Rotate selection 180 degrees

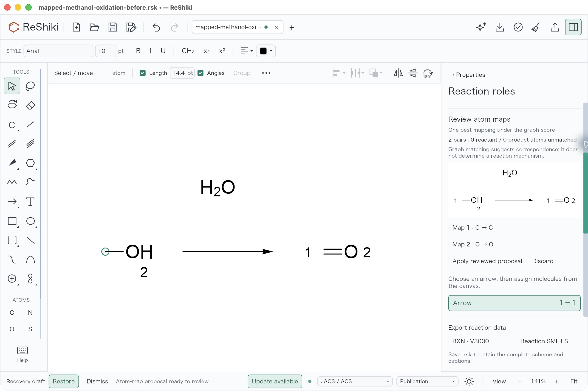point(427,73)
